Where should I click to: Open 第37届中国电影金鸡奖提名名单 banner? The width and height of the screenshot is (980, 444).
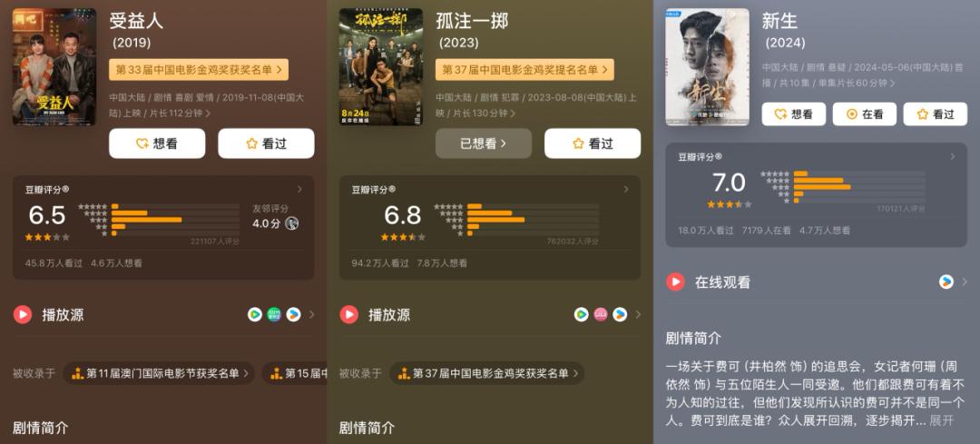coord(525,70)
